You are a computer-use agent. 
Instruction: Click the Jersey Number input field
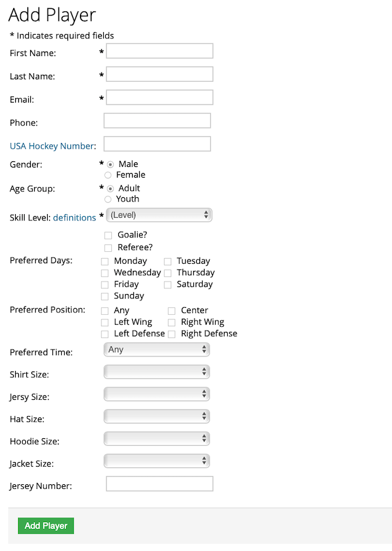point(159,483)
